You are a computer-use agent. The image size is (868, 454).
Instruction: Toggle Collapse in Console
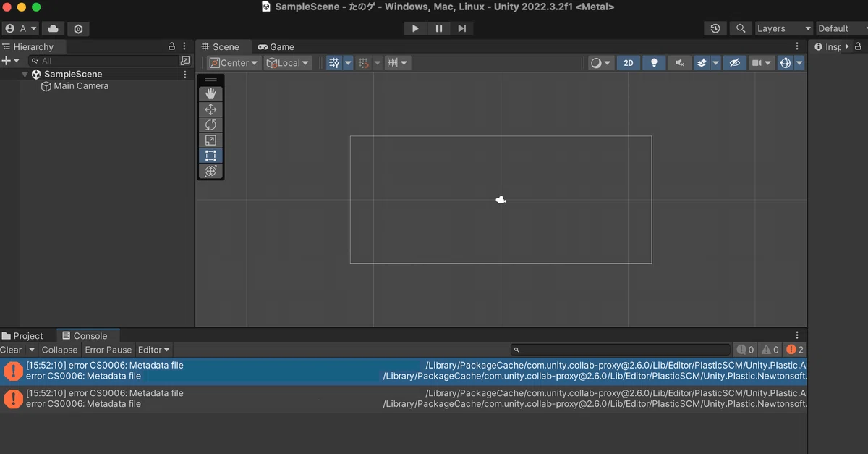(x=59, y=350)
